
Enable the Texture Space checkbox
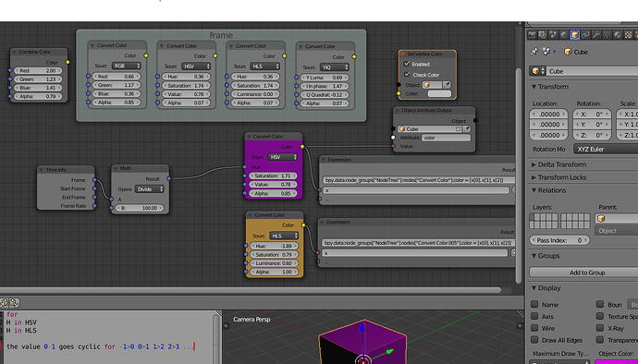pos(600,316)
